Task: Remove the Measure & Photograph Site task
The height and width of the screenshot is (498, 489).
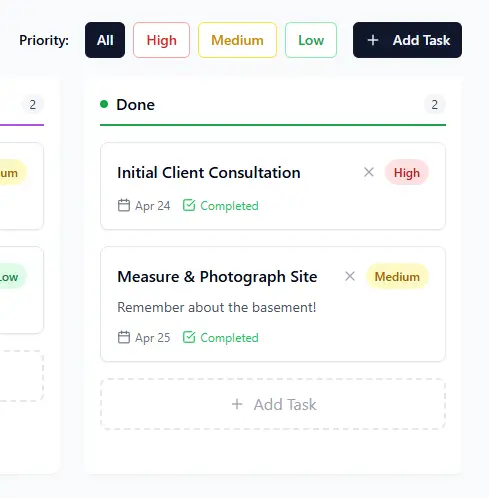Action: [x=350, y=276]
